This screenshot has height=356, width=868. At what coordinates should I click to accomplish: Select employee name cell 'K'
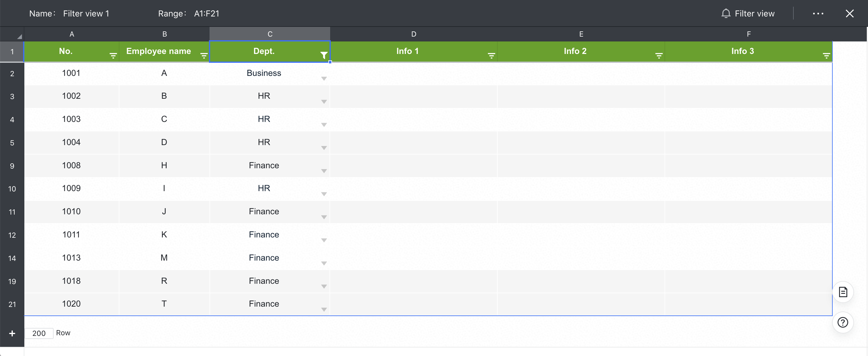click(164, 235)
